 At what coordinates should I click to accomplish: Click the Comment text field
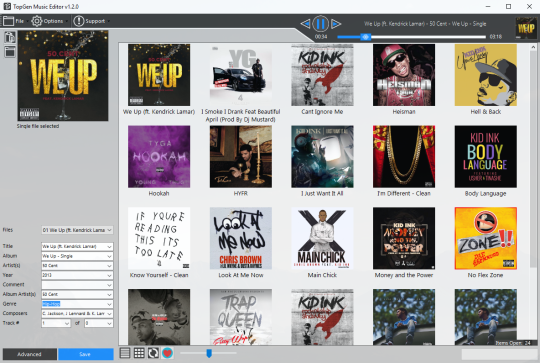tap(74, 285)
